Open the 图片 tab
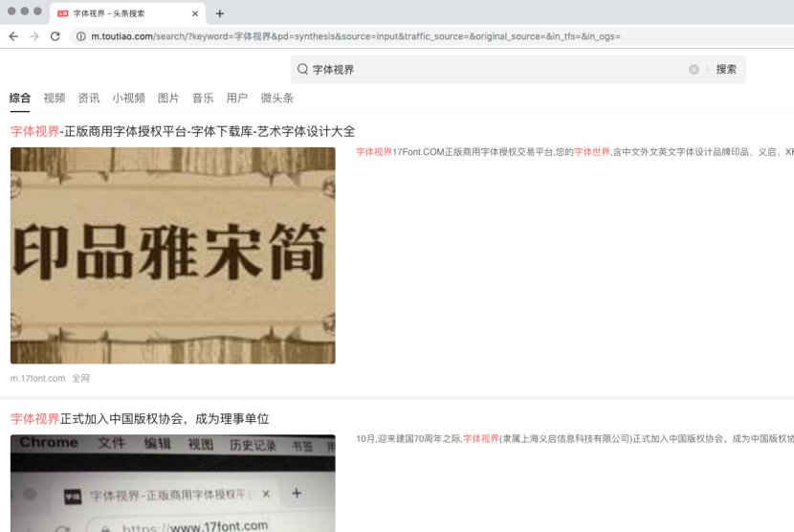 point(168,99)
